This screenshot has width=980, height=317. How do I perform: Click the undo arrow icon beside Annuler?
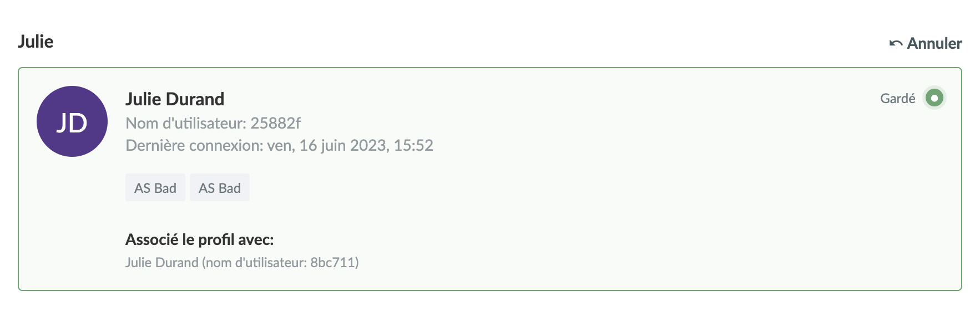click(x=896, y=43)
